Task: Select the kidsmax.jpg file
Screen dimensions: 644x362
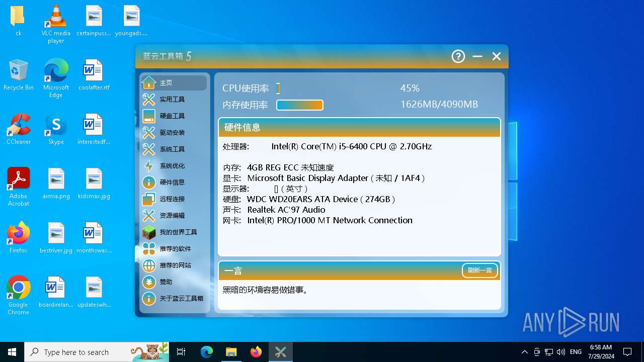Action: pyautogui.click(x=94, y=184)
